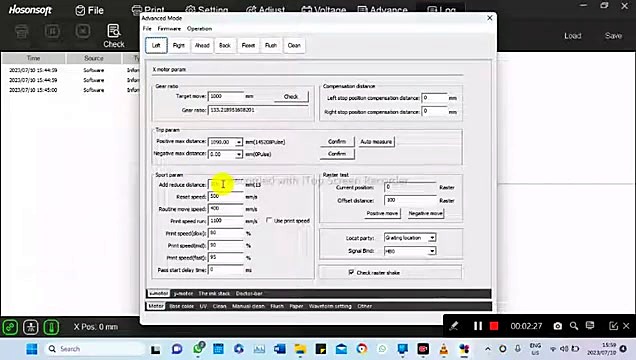This screenshot has height=360, width=636.
Task: Open the File menu in Advanced Mode
Action: coord(147,29)
